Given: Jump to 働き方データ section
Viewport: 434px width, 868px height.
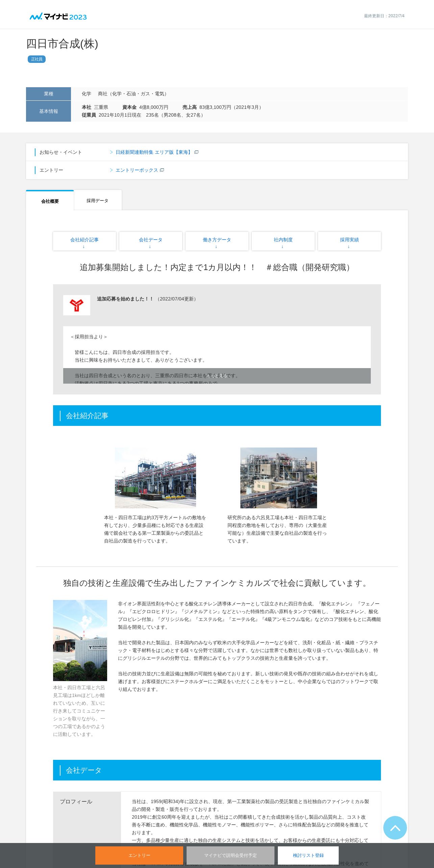Looking at the screenshot, I should click(x=217, y=241).
